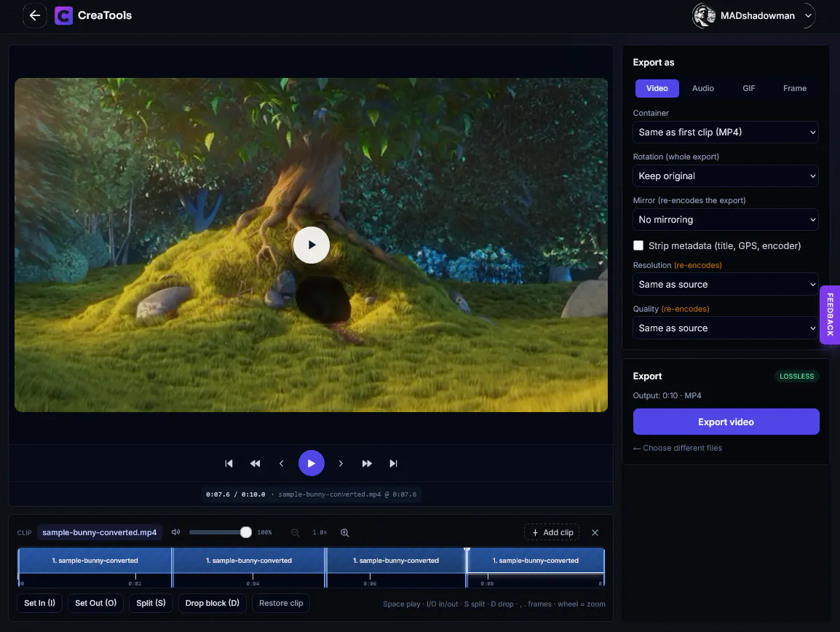The height and width of the screenshot is (632, 840).
Task: Step forward one frame
Action: point(341,463)
